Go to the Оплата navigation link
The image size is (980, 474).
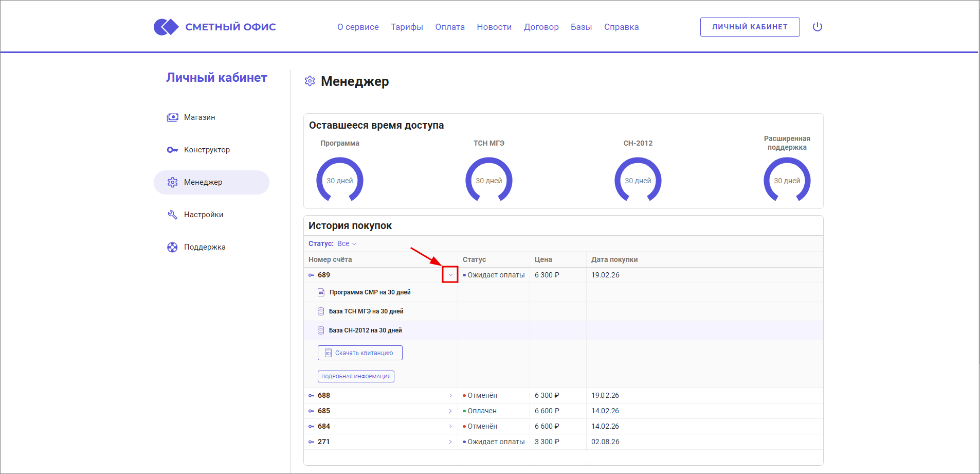pos(449,27)
